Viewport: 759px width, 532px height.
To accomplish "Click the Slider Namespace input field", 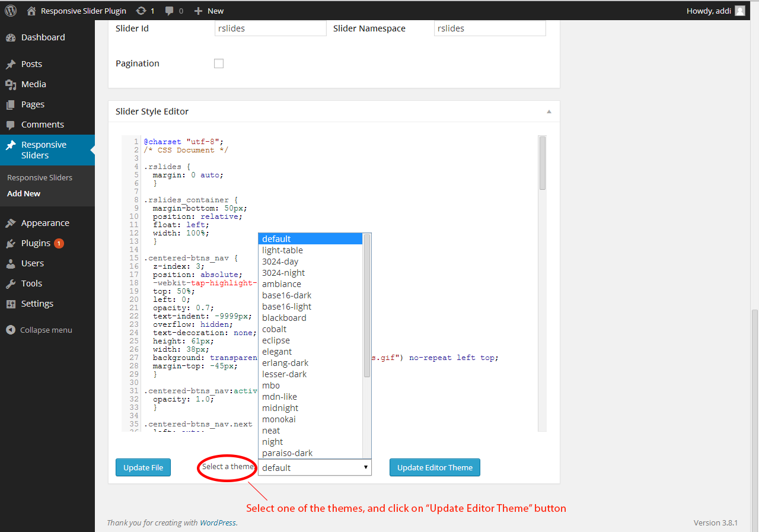I will tap(490, 28).
